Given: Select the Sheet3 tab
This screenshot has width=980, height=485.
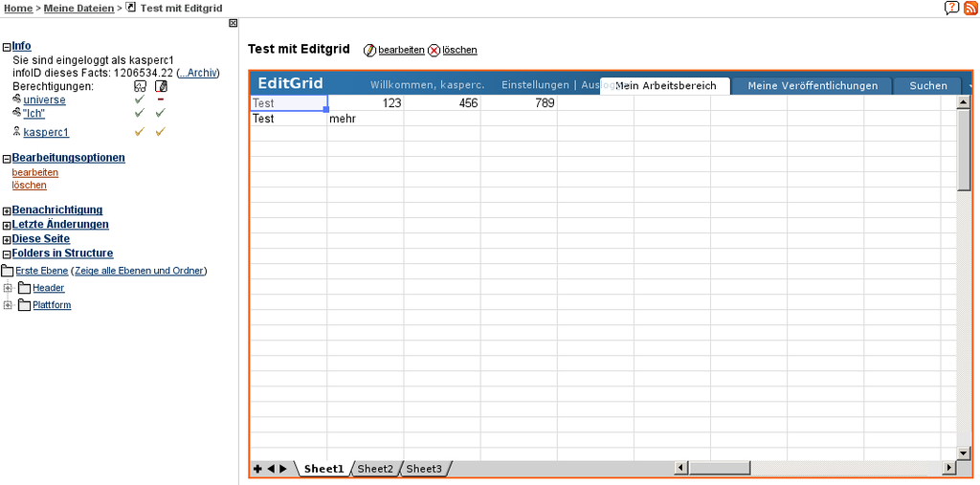Looking at the screenshot, I should point(424,469).
